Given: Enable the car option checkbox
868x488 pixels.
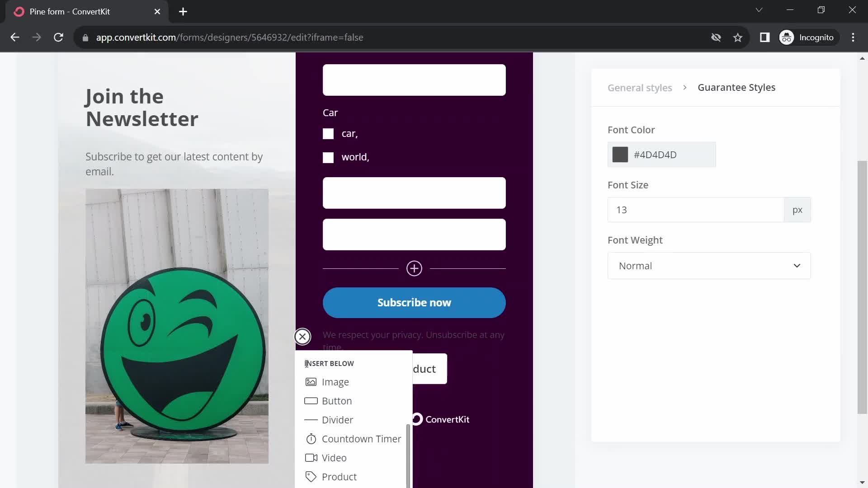Looking at the screenshot, I should tap(328, 133).
